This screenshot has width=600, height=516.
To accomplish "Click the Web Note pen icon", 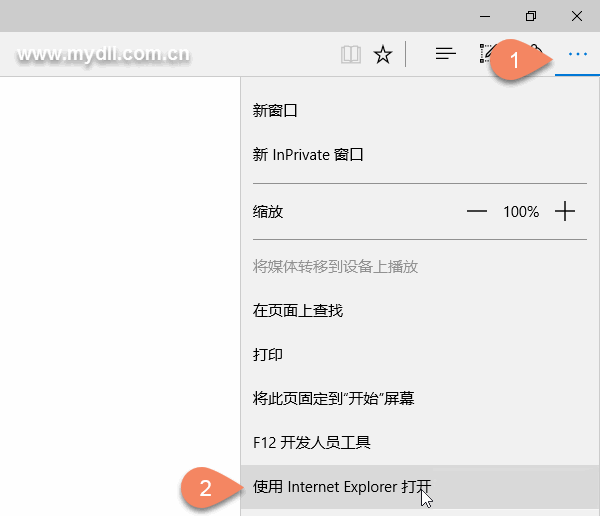I will 487,54.
